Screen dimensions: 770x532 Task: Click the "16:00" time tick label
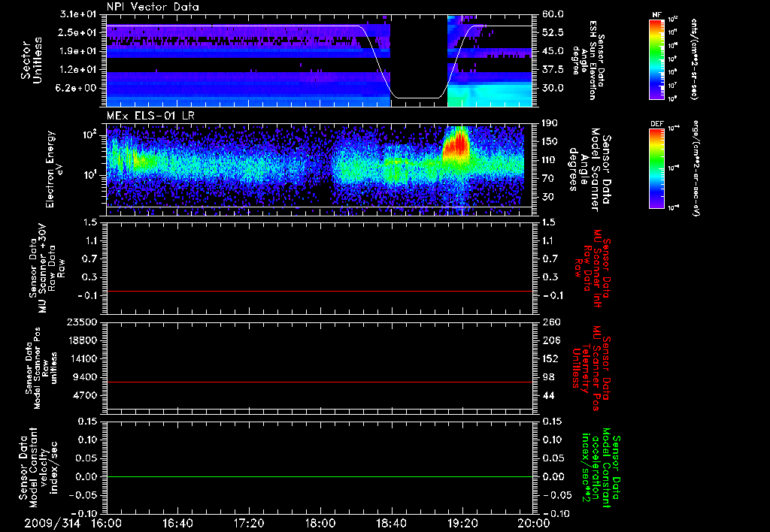coord(107,523)
